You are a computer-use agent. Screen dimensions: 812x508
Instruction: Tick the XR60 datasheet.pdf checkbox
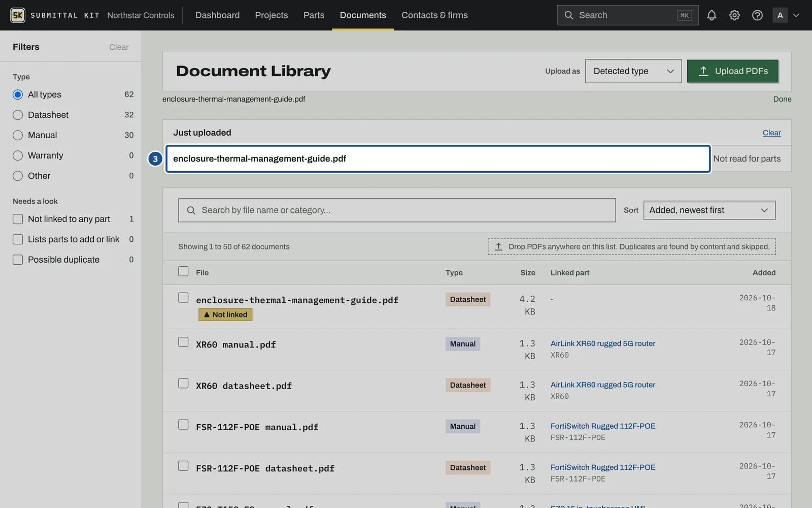[183, 384]
